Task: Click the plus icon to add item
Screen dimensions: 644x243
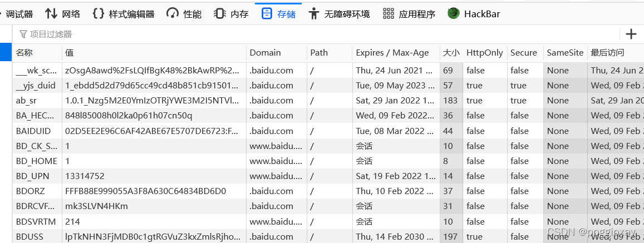Action: point(631,34)
